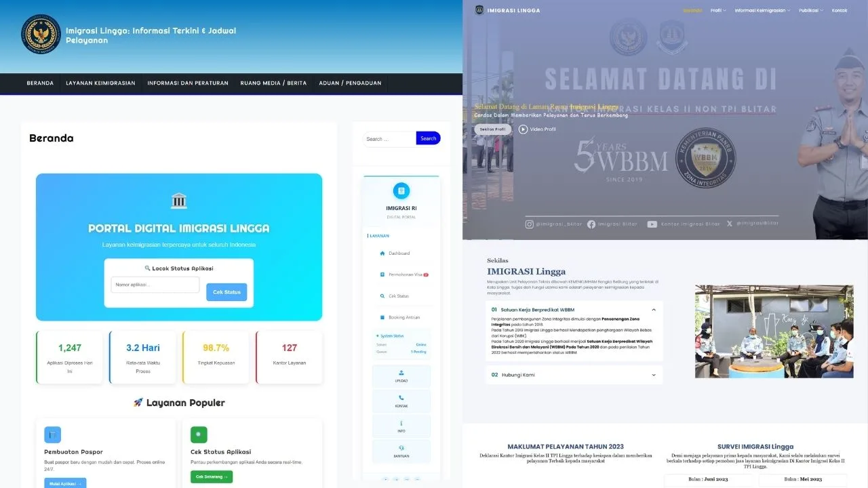The height and width of the screenshot is (488, 868).
Task: Open the Informasi Keimigrasian dropdown menu
Action: click(x=762, y=10)
